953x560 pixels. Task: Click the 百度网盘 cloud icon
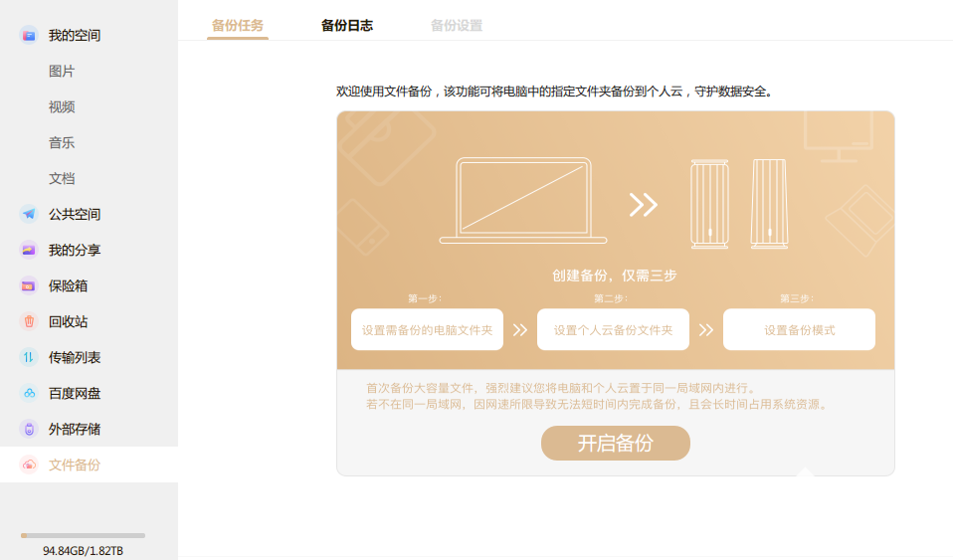coord(29,393)
